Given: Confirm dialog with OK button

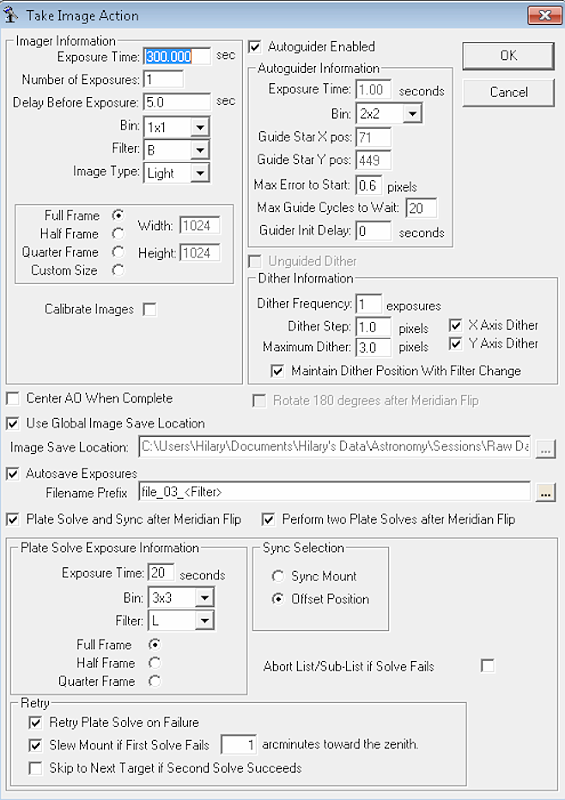Looking at the screenshot, I should click(x=508, y=56).
